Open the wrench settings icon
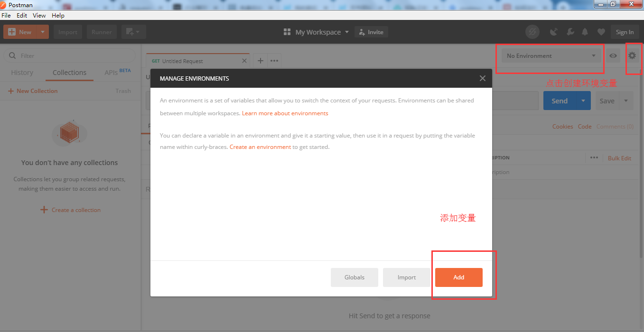The image size is (644, 332). coord(570,32)
